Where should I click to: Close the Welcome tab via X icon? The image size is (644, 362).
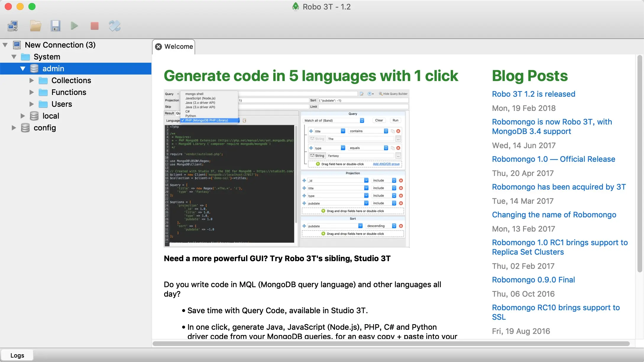pyautogui.click(x=158, y=47)
